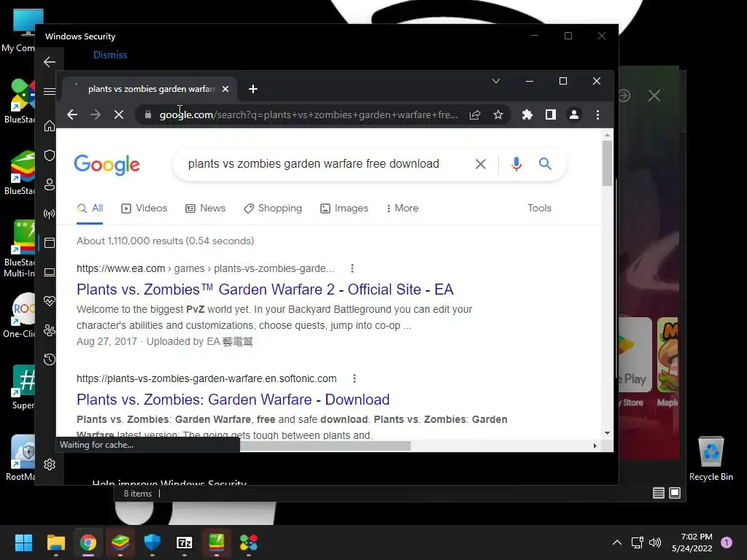
Task: Open Google search Tools
Action: click(539, 208)
